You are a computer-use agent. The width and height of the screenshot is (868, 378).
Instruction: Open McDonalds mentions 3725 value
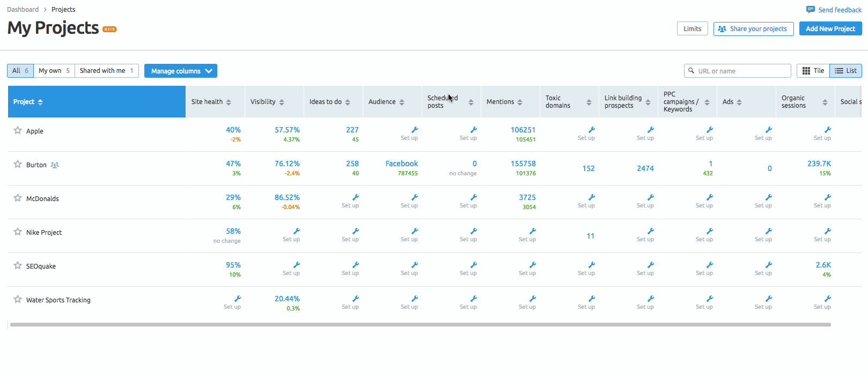(x=527, y=197)
